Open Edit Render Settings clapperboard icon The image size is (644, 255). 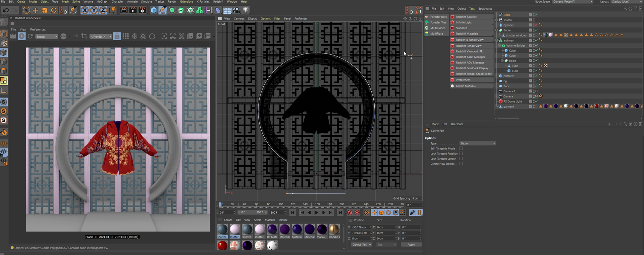click(x=142, y=10)
